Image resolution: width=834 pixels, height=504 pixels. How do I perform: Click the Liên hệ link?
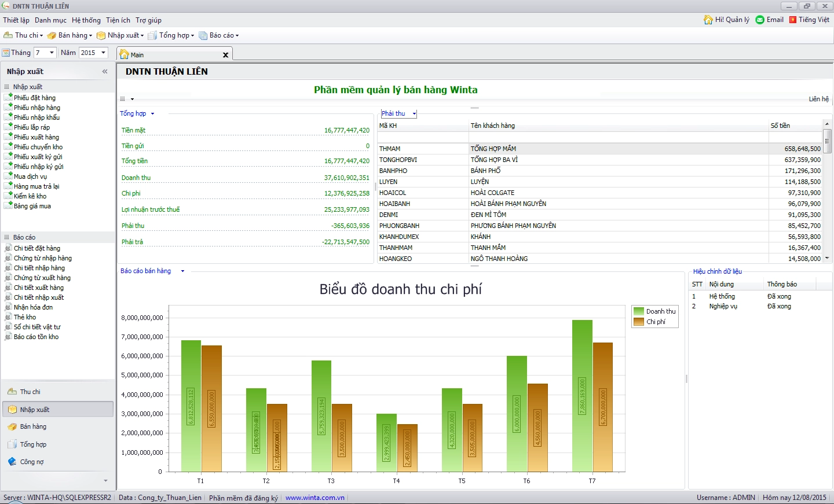click(x=819, y=99)
